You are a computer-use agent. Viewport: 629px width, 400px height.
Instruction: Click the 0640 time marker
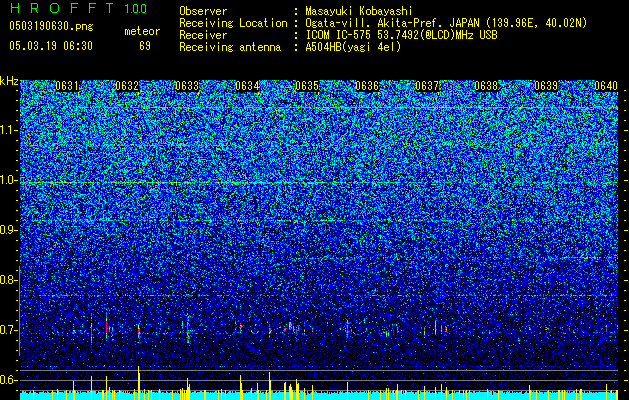point(606,86)
